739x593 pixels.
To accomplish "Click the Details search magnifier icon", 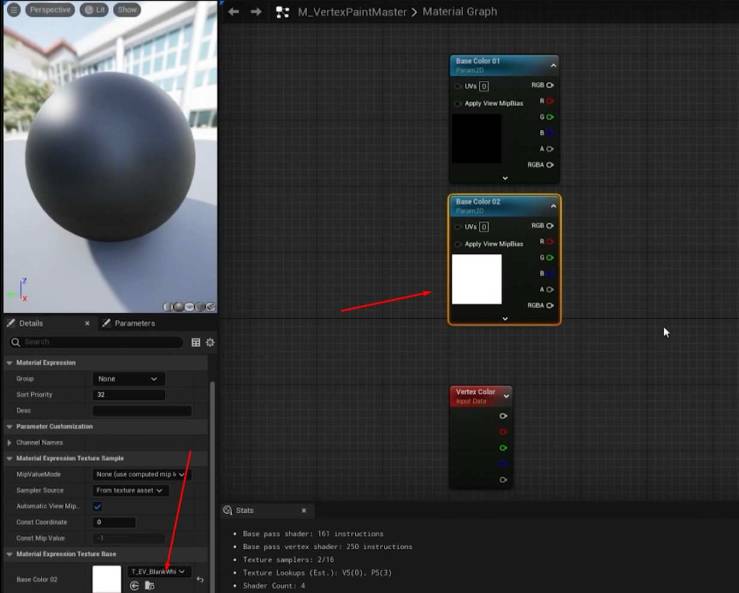I will pyautogui.click(x=16, y=342).
